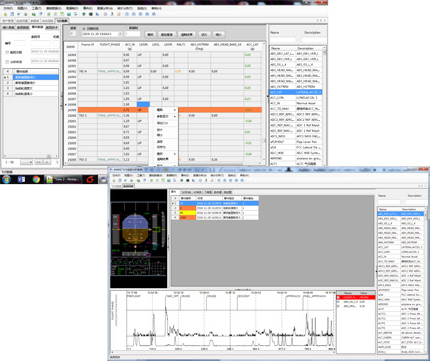Open Google Chrome from the Windows taskbar
This screenshot has height=361, width=430.
click(x=36, y=179)
